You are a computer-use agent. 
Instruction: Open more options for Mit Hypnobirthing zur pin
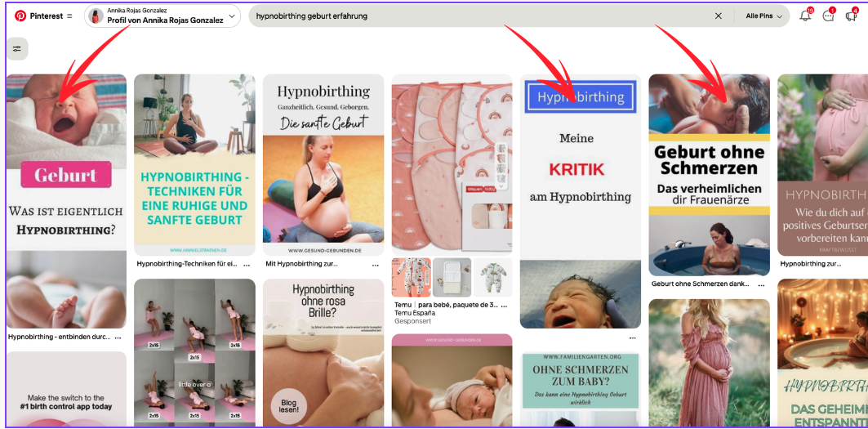(x=375, y=265)
